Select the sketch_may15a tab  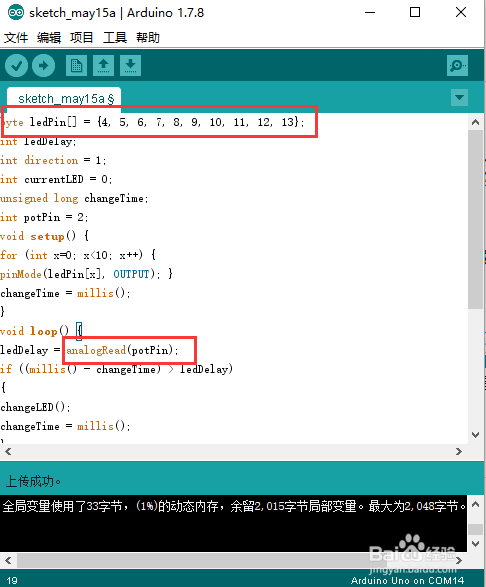tap(64, 99)
